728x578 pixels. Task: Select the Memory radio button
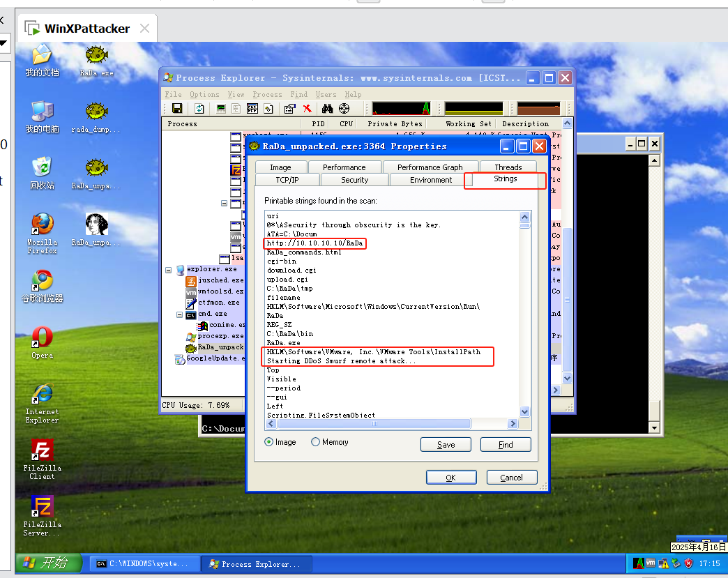315,442
